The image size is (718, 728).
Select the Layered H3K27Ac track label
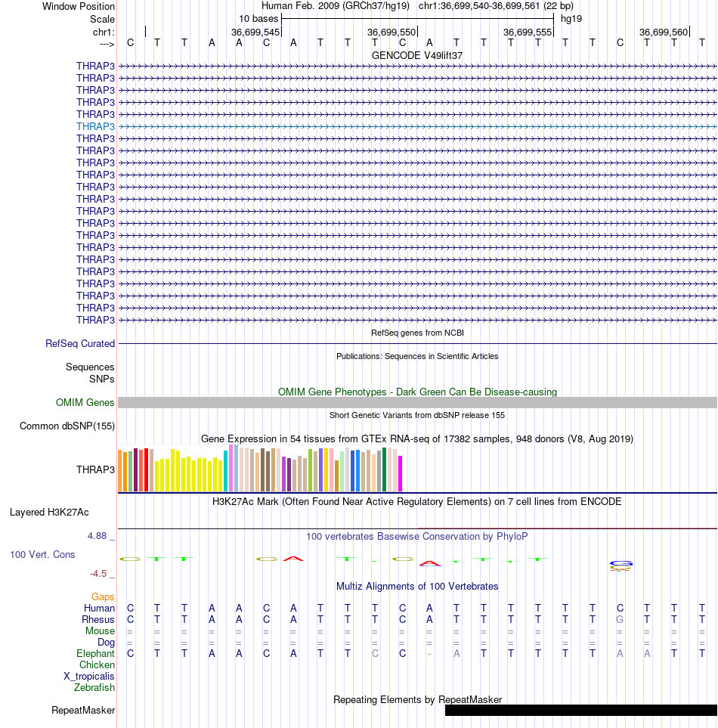click(x=49, y=512)
